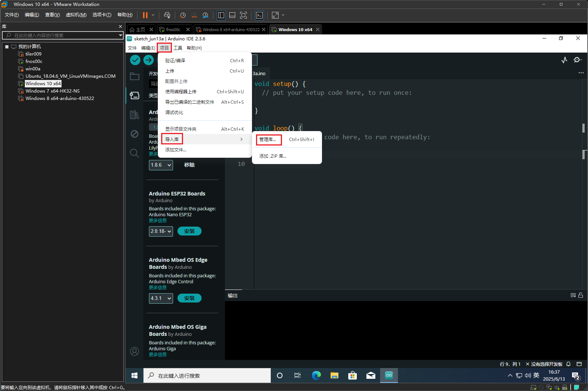Select 显示项目文件夹 menu entry
588x391 pixels.
click(205, 129)
